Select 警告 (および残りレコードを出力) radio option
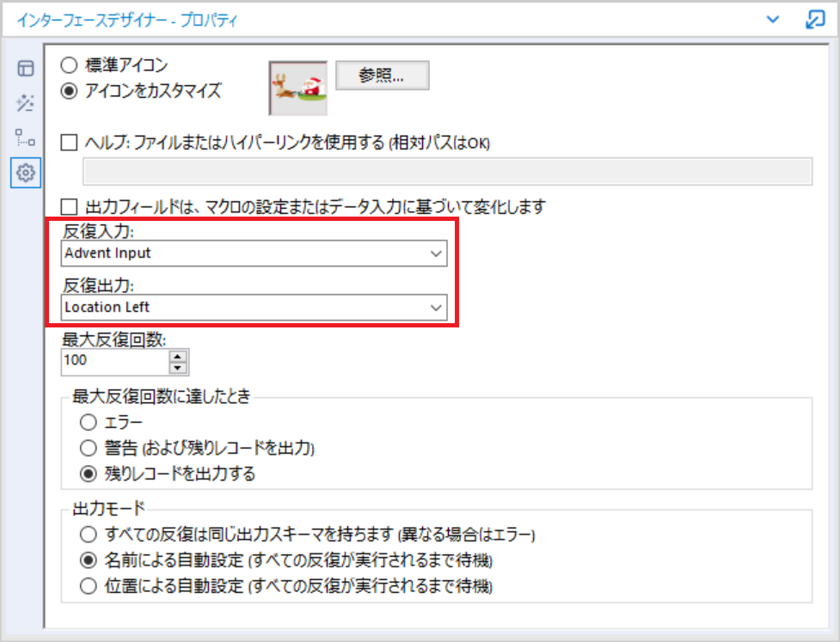The width and height of the screenshot is (840, 642). pyautogui.click(x=89, y=448)
